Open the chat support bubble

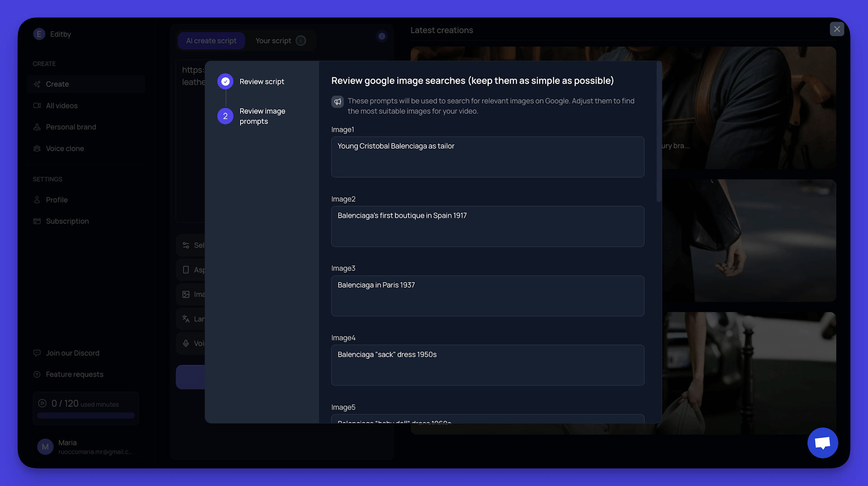pyautogui.click(x=823, y=443)
